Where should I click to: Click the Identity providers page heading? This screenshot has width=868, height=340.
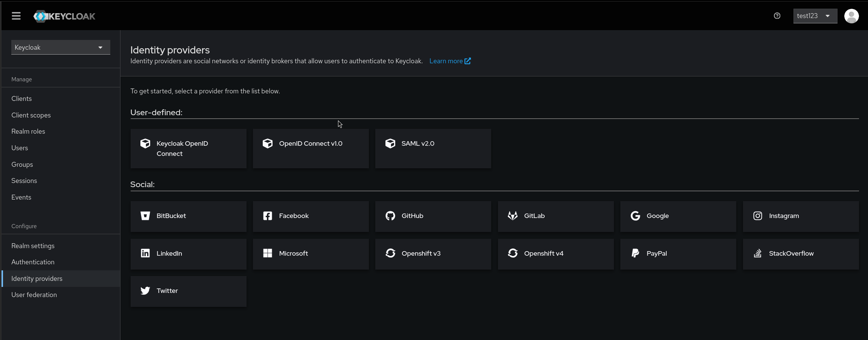(170, 50)
